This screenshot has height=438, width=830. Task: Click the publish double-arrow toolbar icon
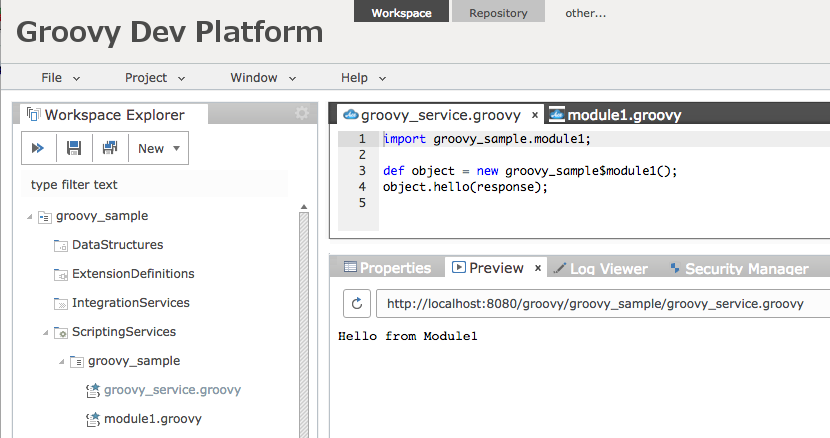(x=38, y=148)
